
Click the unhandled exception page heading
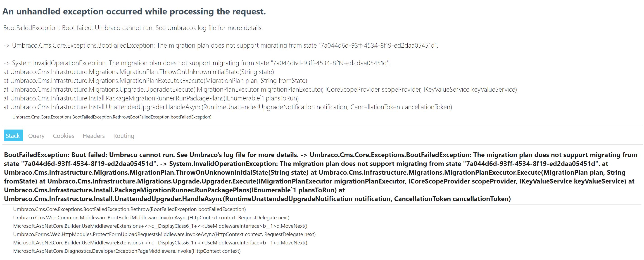[134, 12]
